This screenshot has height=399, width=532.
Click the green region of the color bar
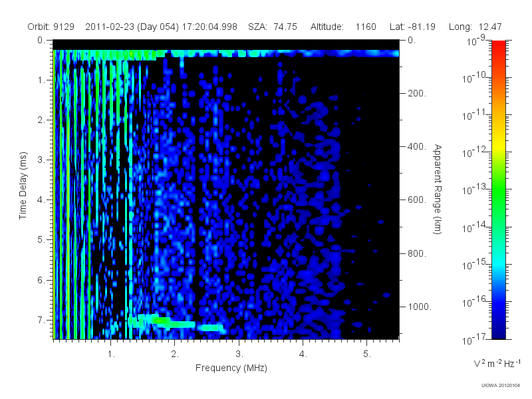(x=498, y=197)
